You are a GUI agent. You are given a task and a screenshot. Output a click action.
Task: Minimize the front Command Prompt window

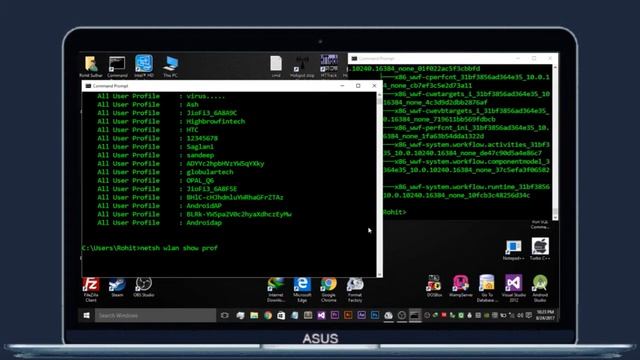(342, 86)
